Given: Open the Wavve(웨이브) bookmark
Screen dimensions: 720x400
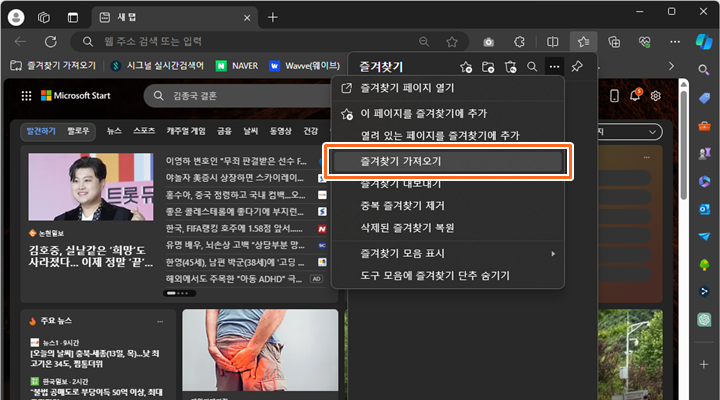Looking at the screenshot, I should (304, 66).
